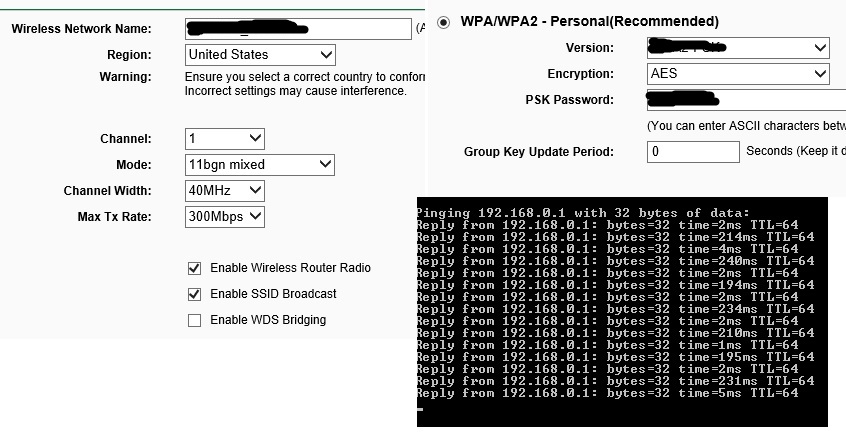The height and width of the screenshot is (441, 846).
Task: Expand the Encryption dropdown set to AES
Action: click(x=738, y=74)
